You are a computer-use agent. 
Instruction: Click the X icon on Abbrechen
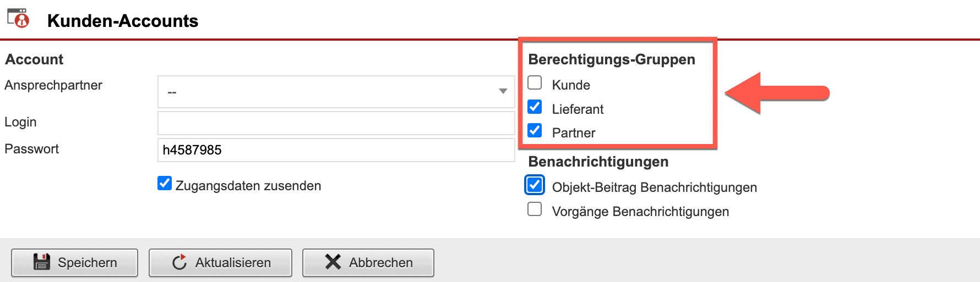click(333, 262)
